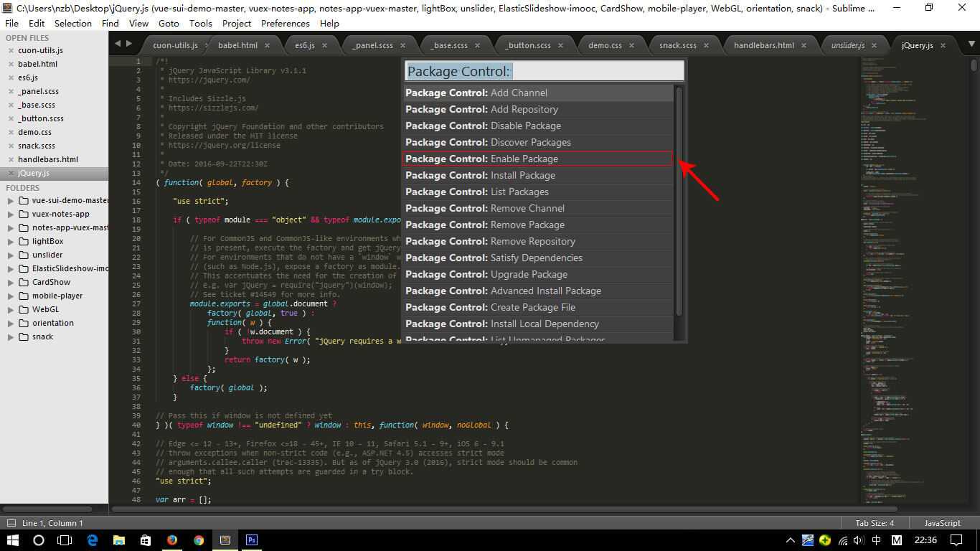Expand the unslider folder
The height and width of the screenshot is (551, 980).
tap(11, 255)
